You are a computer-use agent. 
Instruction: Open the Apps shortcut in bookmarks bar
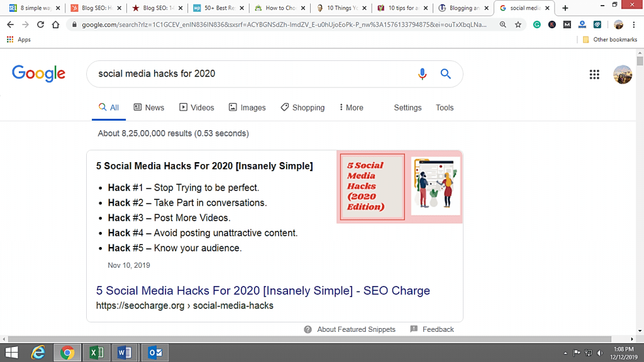tap(19, 40)
